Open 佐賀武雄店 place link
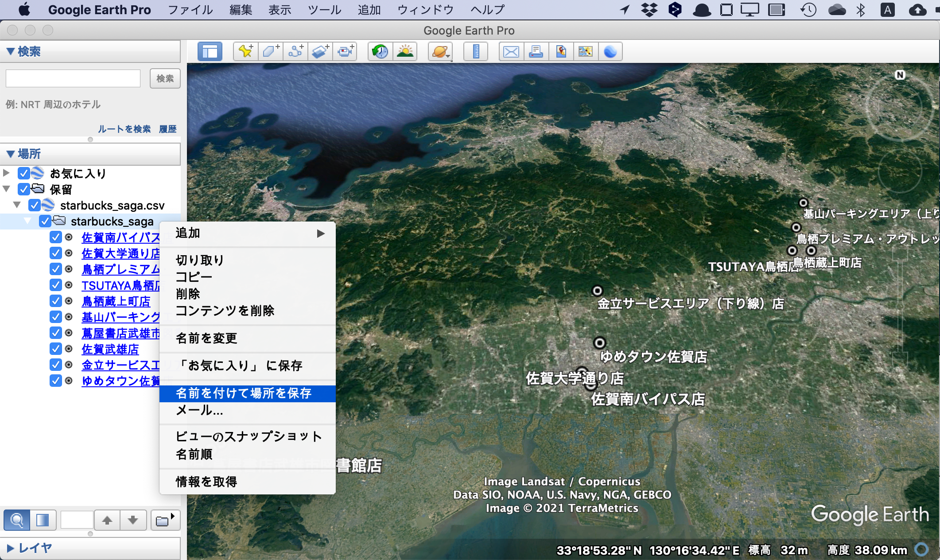 click(110, 349)
